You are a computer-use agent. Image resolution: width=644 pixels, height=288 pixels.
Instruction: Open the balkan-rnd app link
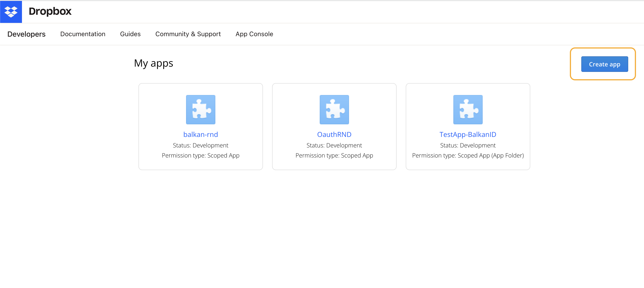click(200, 135)
